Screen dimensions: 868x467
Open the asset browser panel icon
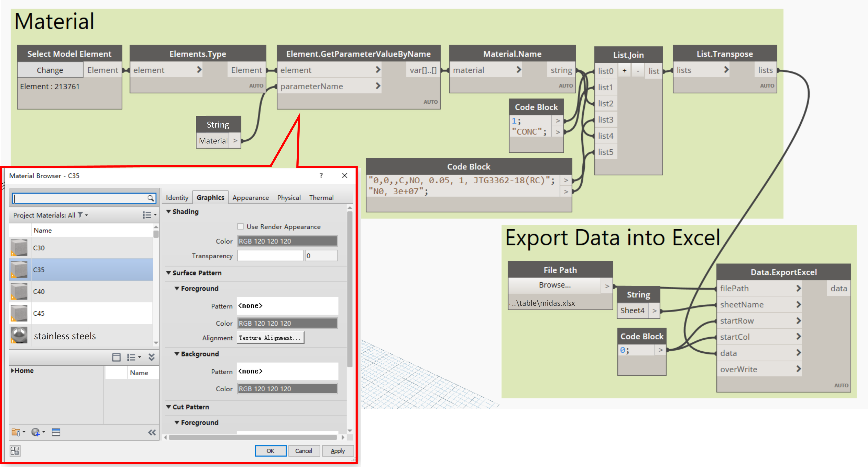[56, 432]
